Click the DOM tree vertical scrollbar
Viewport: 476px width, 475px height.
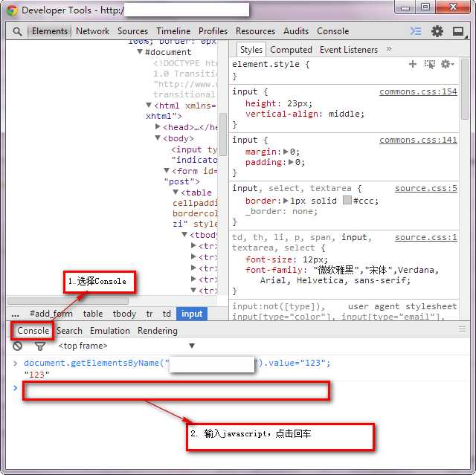coord(223,134)
